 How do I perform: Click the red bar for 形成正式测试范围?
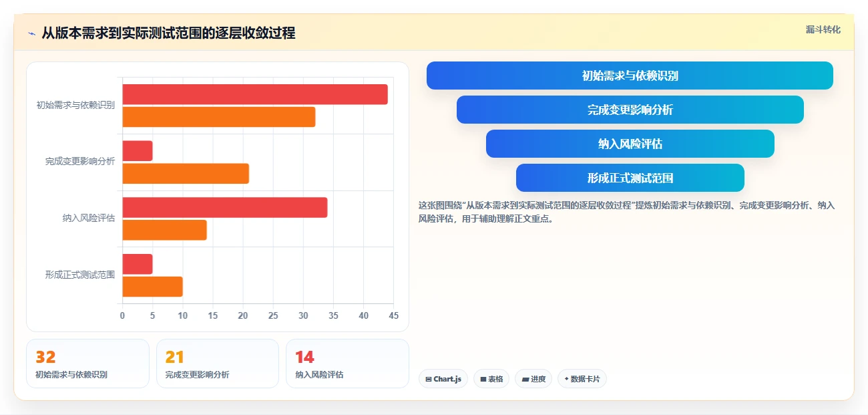138,264
